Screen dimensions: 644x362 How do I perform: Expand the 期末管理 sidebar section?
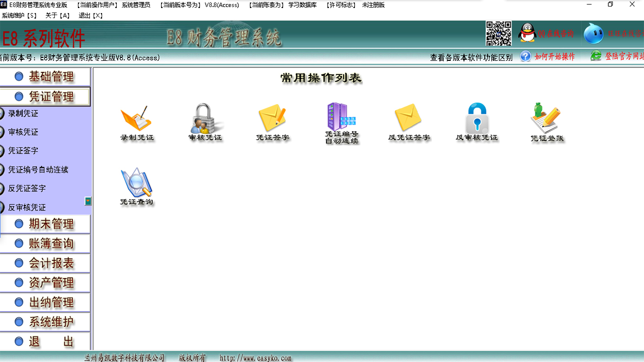45,224
